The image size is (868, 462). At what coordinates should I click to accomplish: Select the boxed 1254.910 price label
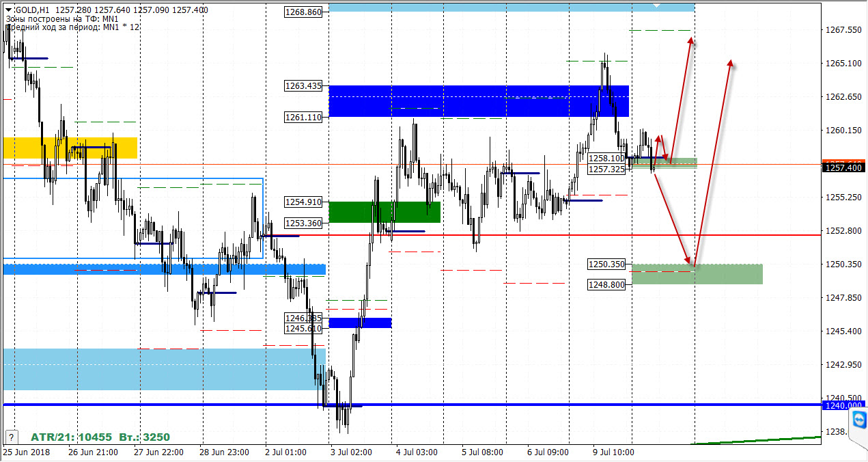point(303,202)
